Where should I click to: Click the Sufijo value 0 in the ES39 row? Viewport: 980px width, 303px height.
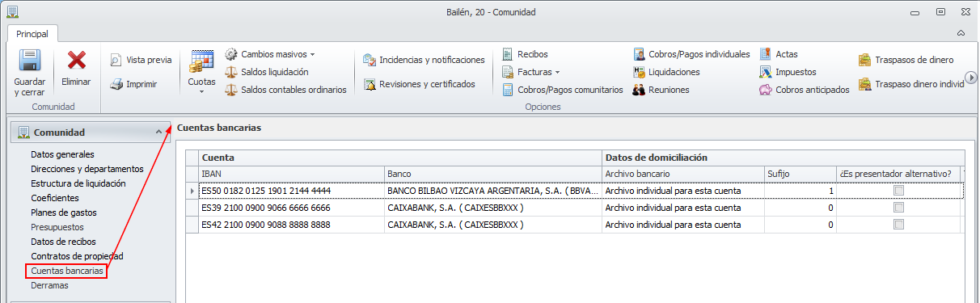click(x=800, y=208)
